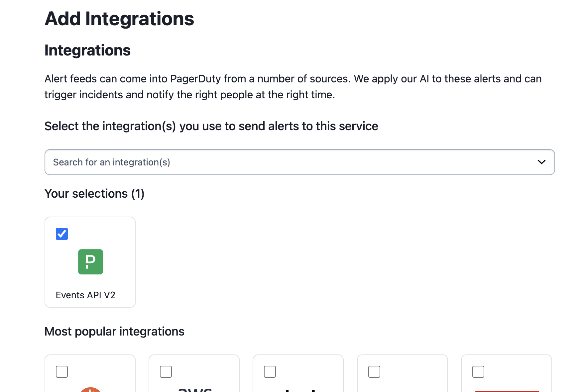
Task: Click the Events API V2 green P icon
Action: (90, 262)
